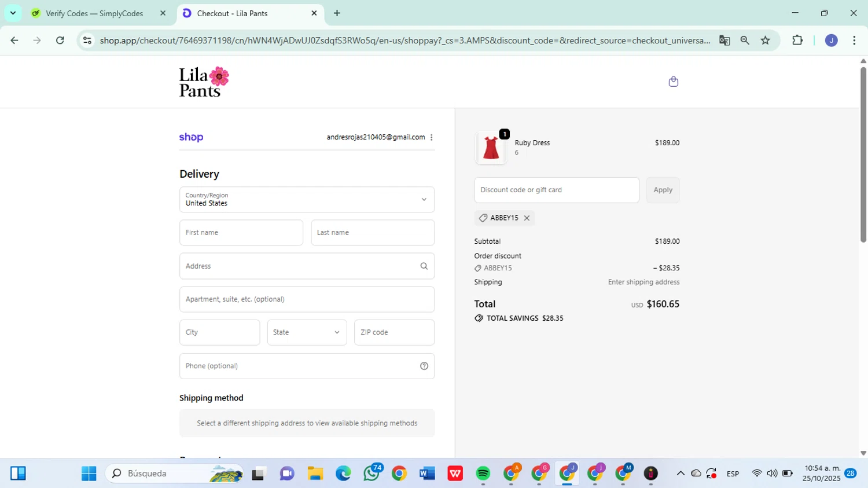Open the Chrome profile avatar

pyautogui.click(x=832, y=41)
